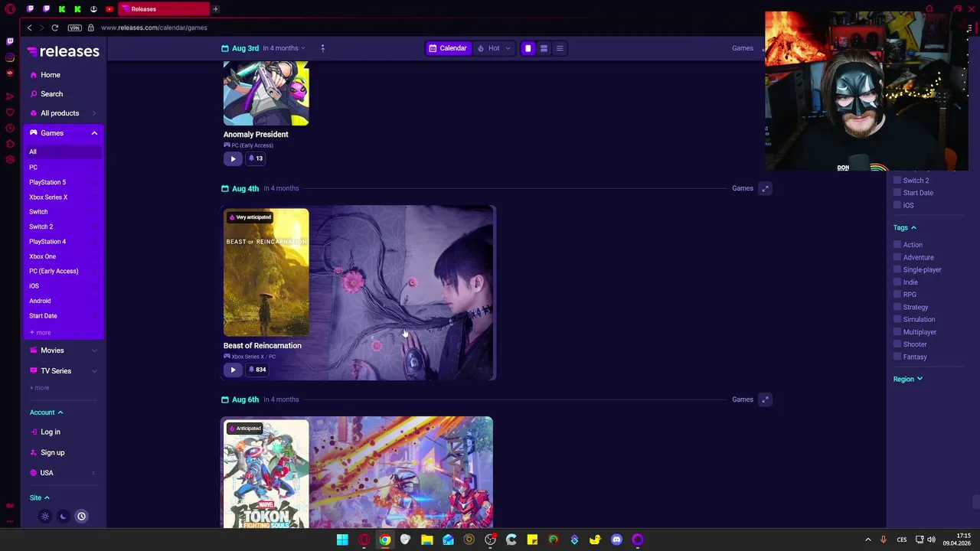Expand the TV Series section chevron
This screenshot has width=980, height=551.
(x=94, y=371)
